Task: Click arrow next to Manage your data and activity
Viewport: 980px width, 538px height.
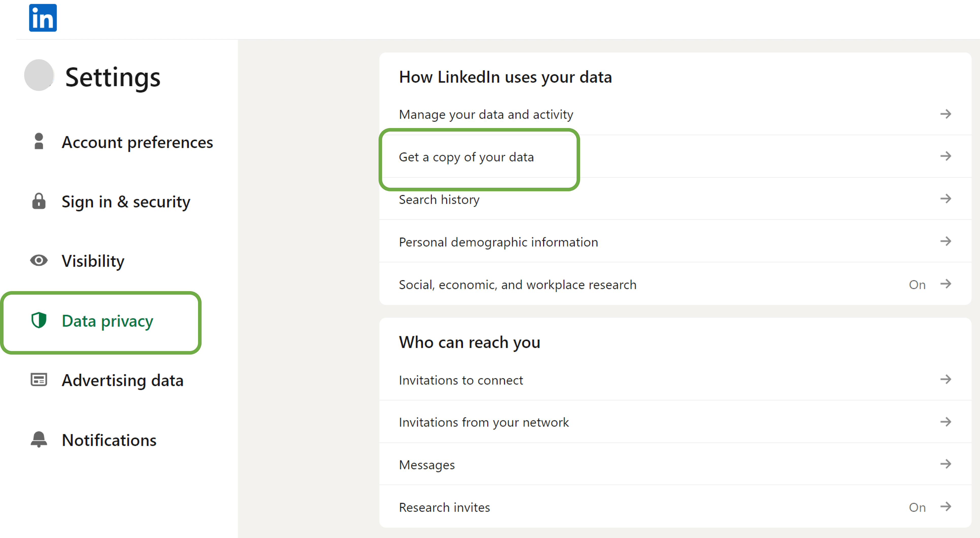Action: pyautogui.click(x=946, y=114)
